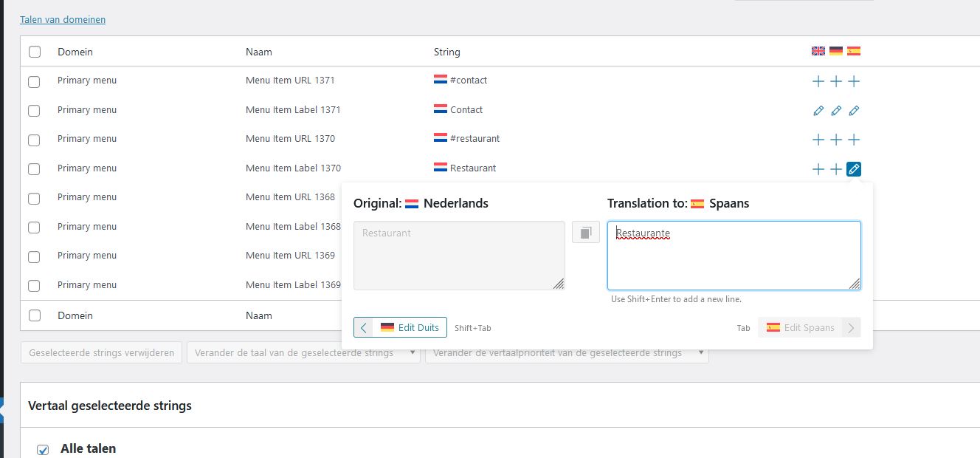Open 'Verander de taal' dropdown

tap(303, 353)
